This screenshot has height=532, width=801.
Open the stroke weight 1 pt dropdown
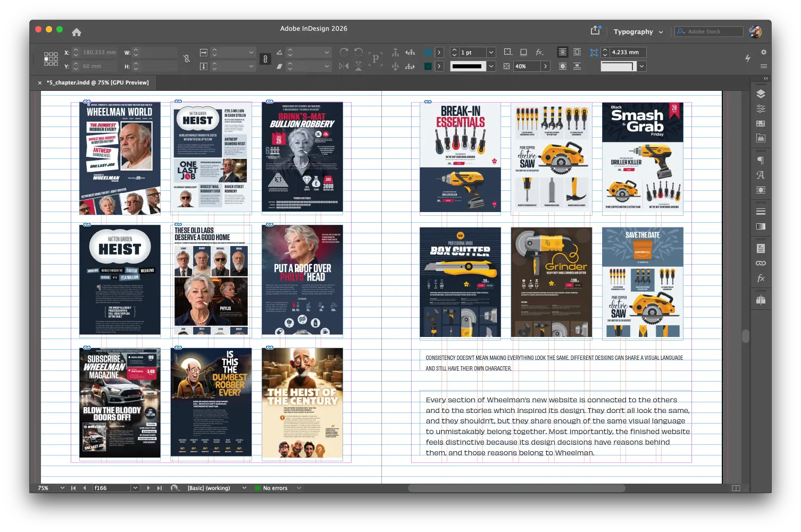tap(491, 52)
